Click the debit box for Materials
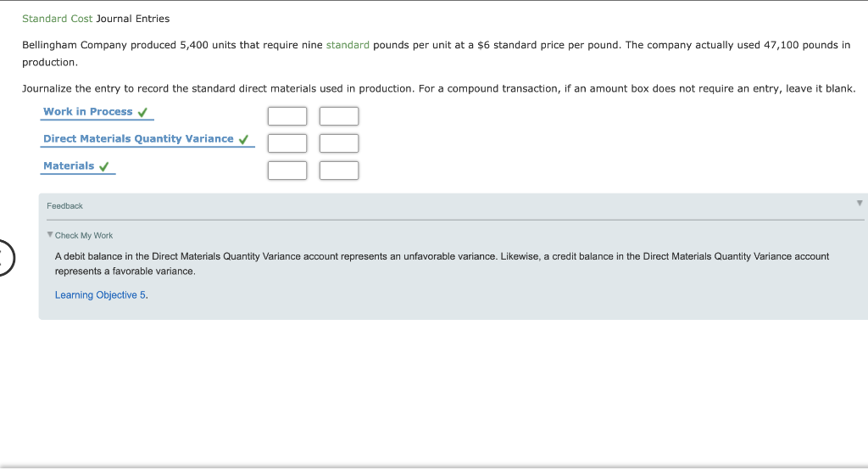Image resolution: width=868 pixels, height=470 pixels. pyautogui.click(x=287, y=171)
